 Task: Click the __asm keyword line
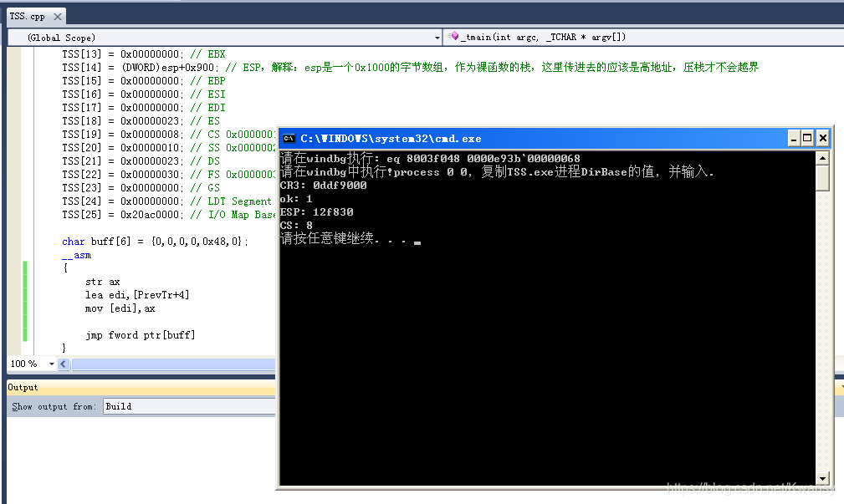(76, 255)
